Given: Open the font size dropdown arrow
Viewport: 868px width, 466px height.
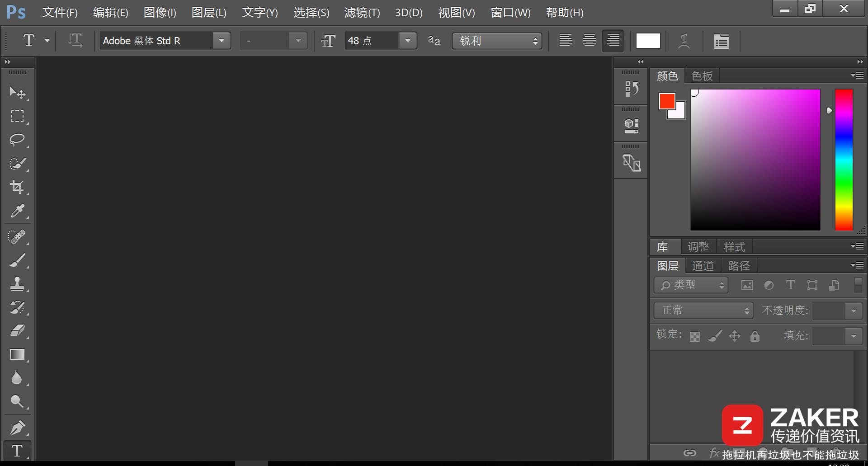Looking at the screenshot, I should [x=408, y=41].
